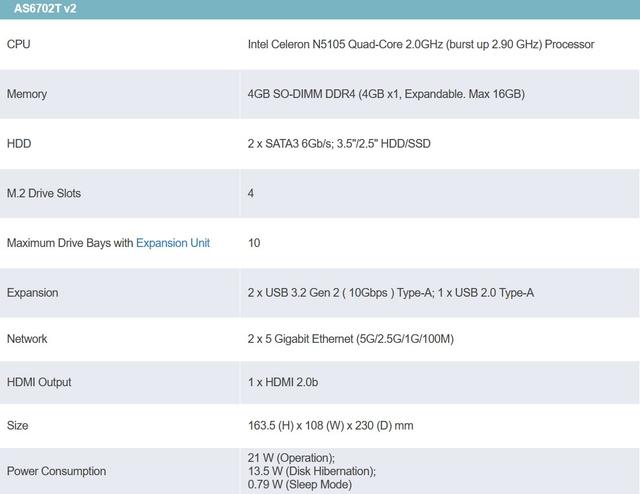Select the 21 W (Operation) line
The image size is (640, 494).
[x=291, y=458]
